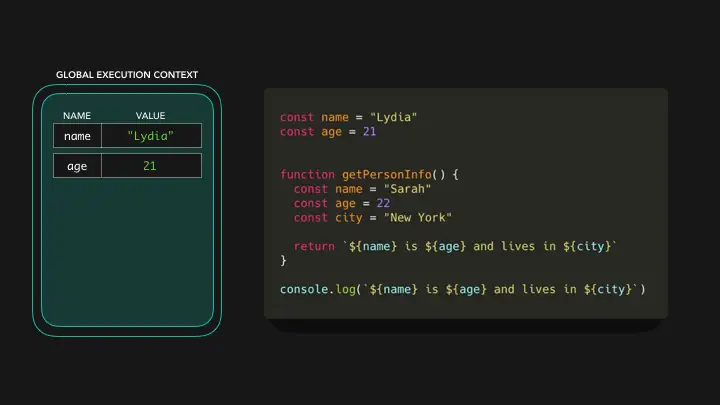This screenshot has width=720, height=405.
Task: Click the NAME column header
Action: tap(77, 116)
